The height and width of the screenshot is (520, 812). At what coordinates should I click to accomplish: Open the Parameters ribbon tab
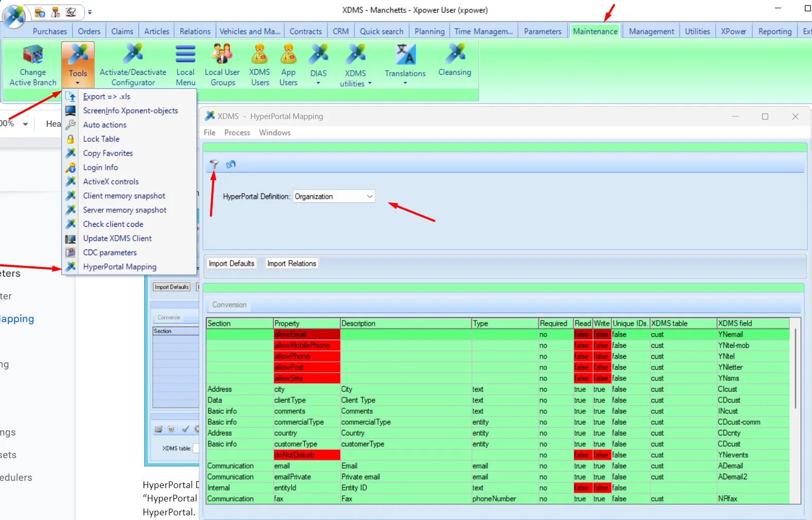pos(543,31)
